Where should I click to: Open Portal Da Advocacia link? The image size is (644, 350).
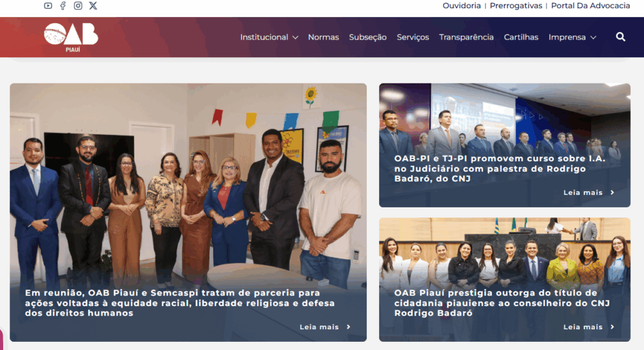tap(590, 6)
